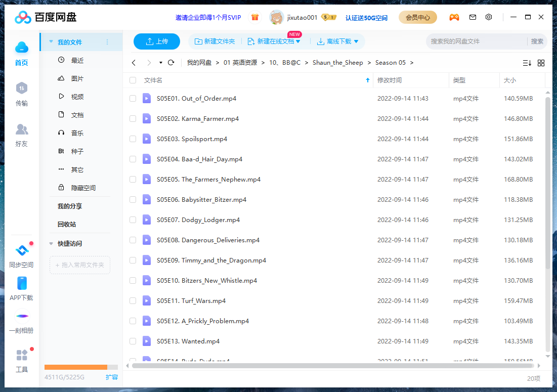
Task: Open the 我的文件 three-dot options
Action: (x=107, y=42)
